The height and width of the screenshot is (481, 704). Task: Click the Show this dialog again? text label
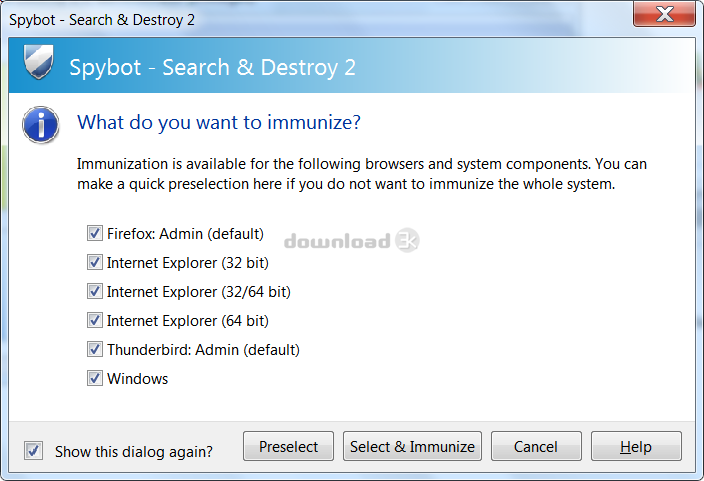click(x=134, y=452)
